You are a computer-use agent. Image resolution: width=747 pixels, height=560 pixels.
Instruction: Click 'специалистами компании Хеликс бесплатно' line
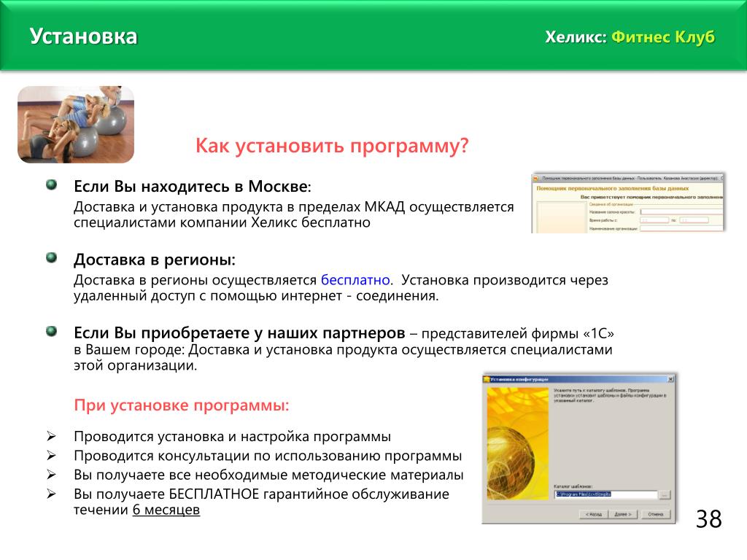click(222, 223)
